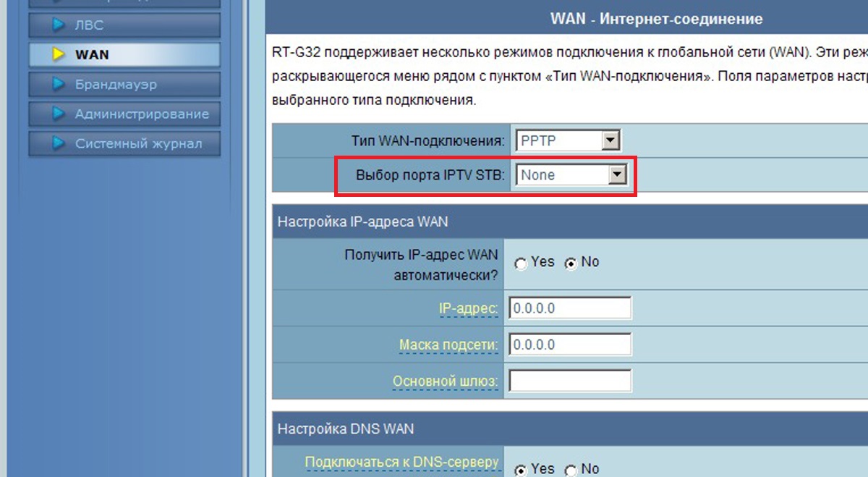Screen dimensions: 868x477
Task: Click the IP-адрес link
Action: tap(466, 308)
